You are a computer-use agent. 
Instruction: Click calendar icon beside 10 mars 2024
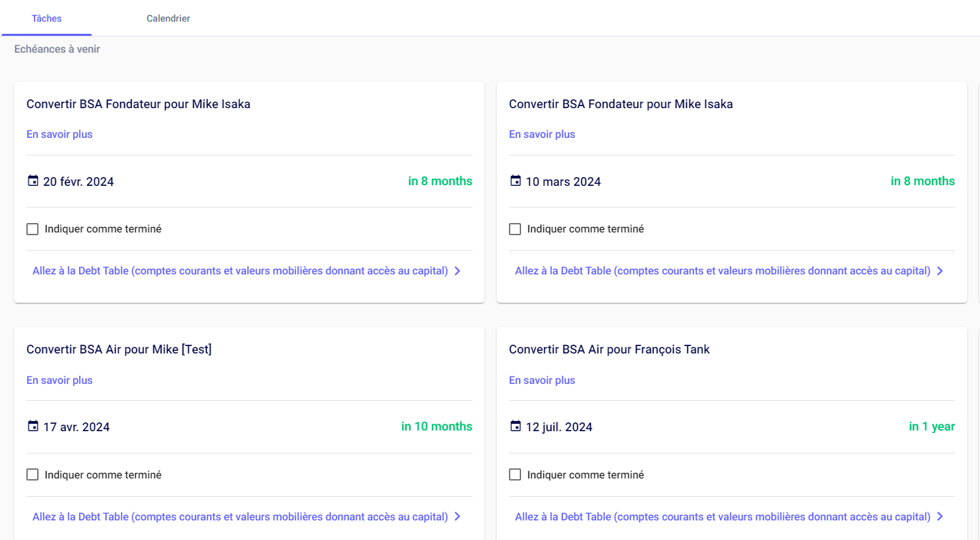click(x=515, y=181)
